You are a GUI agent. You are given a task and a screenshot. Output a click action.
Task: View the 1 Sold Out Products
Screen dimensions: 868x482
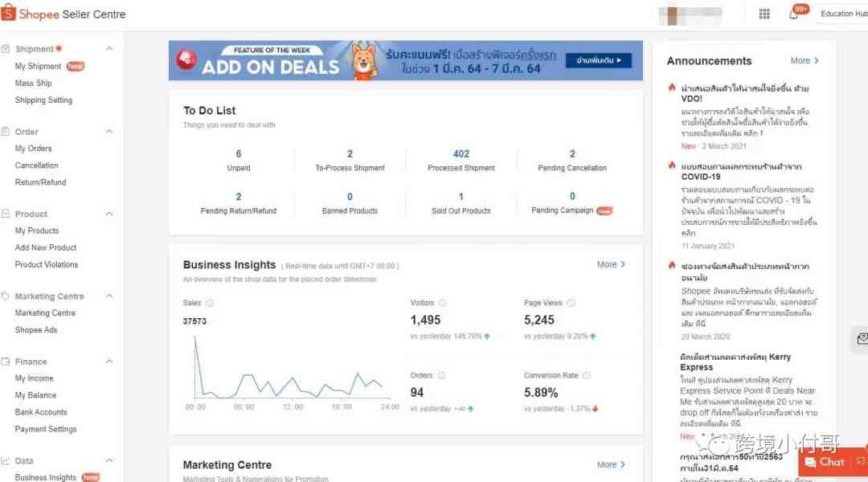[x=461, y=203]
